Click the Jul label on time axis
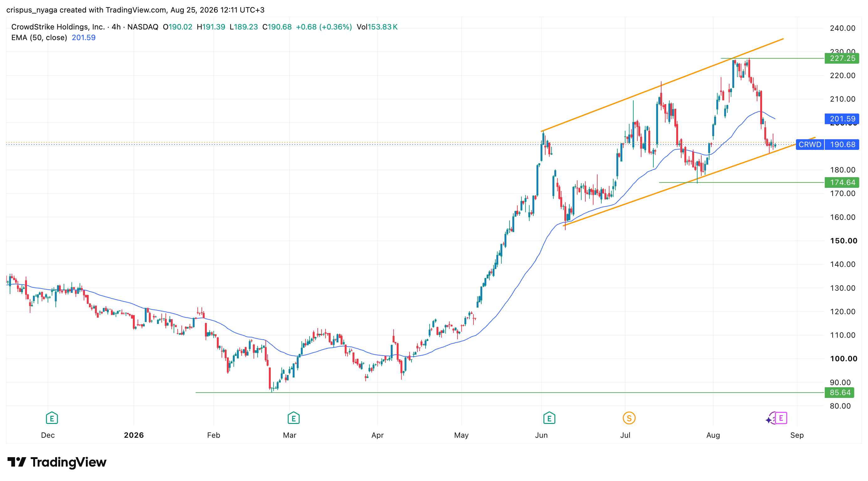Screen dimensions: 868x481 point(625,435)
